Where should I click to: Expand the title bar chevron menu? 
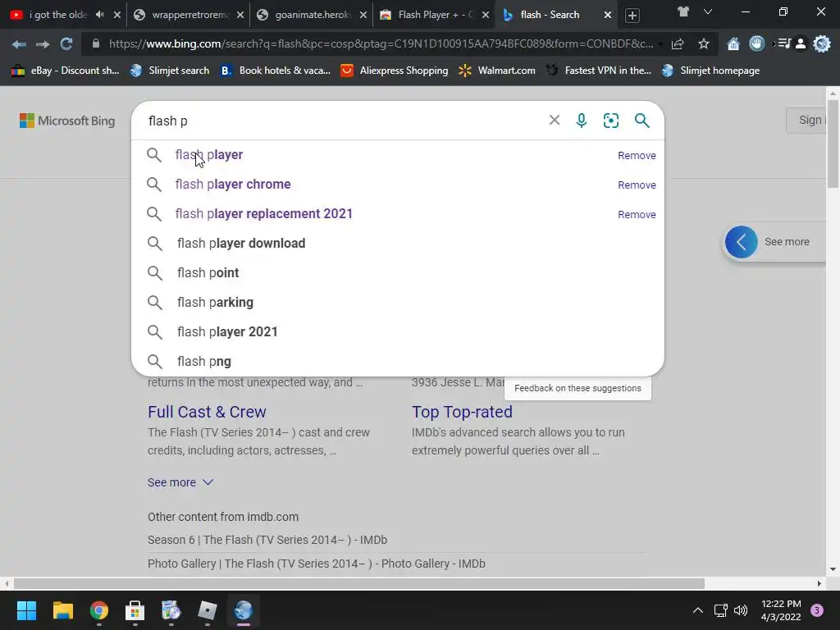tap(708, 11)
